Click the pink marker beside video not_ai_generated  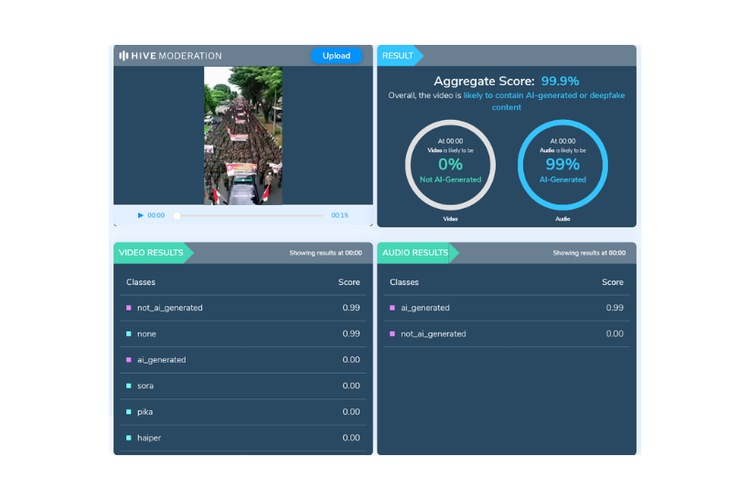(x=129, y=308)
